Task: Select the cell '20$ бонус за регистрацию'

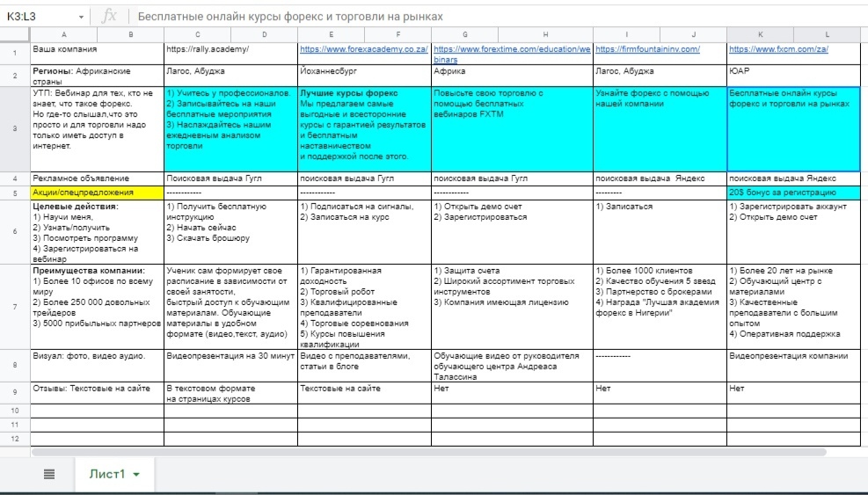Action: [x=793, y=193]
